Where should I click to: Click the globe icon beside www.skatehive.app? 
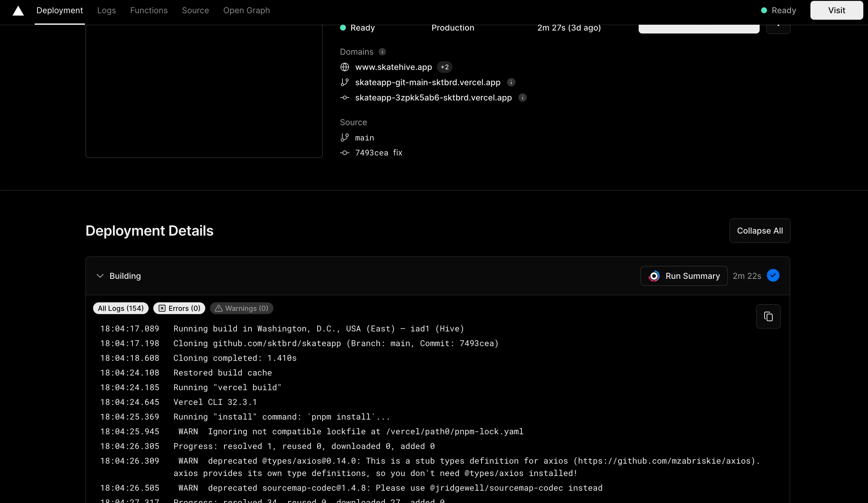pyautogui.click(x=344, y=67)
